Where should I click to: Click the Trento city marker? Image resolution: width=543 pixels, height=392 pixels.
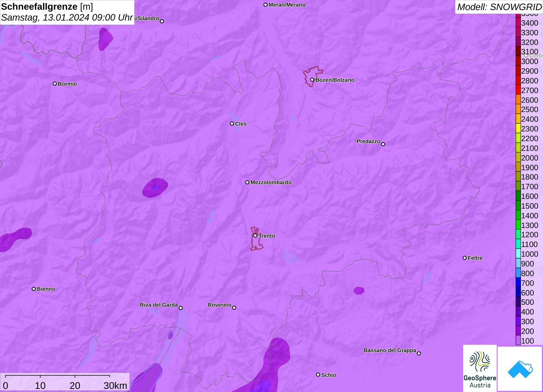pos(255,235)
